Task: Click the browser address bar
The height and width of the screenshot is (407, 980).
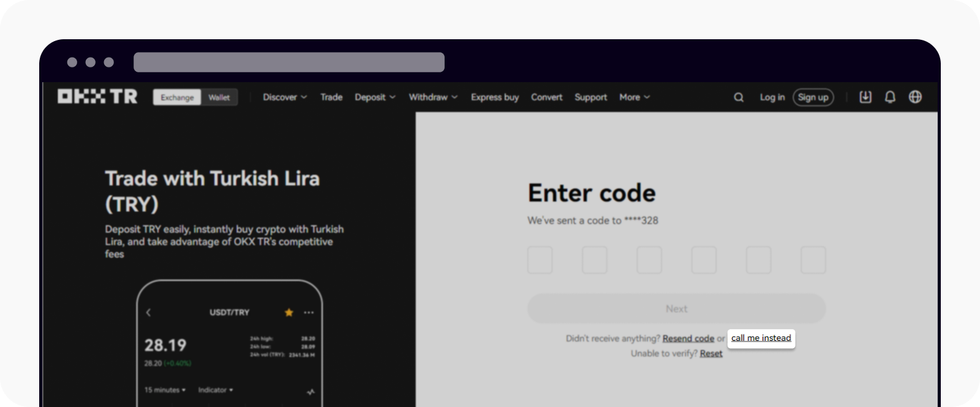Action: [289, 62]
